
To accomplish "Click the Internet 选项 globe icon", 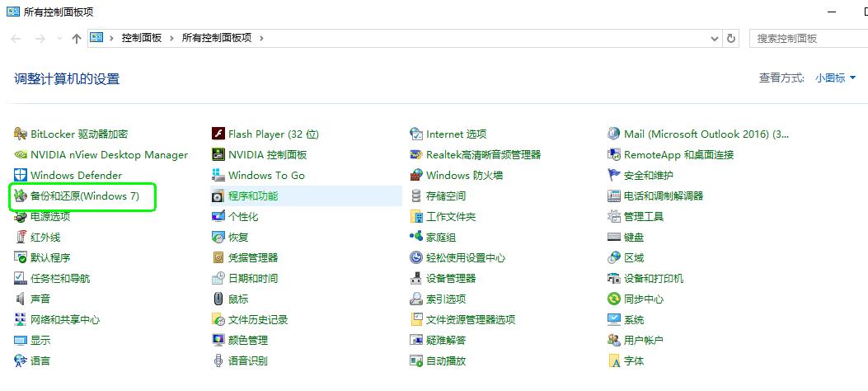I will click(x=416, y=134).
